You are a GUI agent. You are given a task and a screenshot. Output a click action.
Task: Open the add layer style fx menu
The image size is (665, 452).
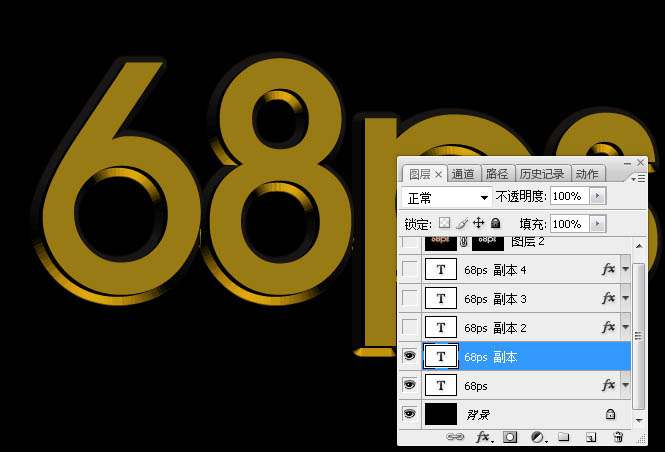tap(484, 437)
